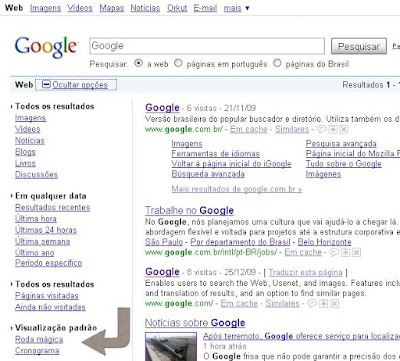The height and width of the screenshot is (361, 400).
Task: Remove the first google.com.br result
Action: coord(344,129)
